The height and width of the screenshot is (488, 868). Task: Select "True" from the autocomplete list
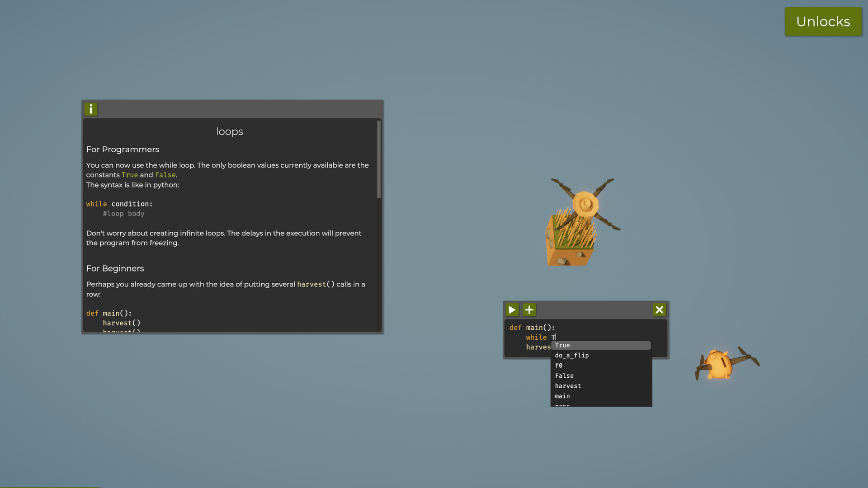[x=562, y=345]
